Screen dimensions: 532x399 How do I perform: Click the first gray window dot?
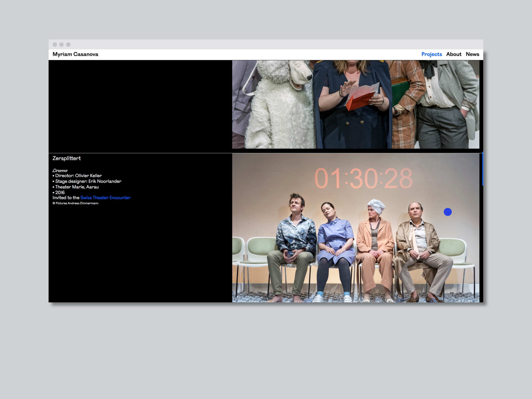click(x=55, y=45)
